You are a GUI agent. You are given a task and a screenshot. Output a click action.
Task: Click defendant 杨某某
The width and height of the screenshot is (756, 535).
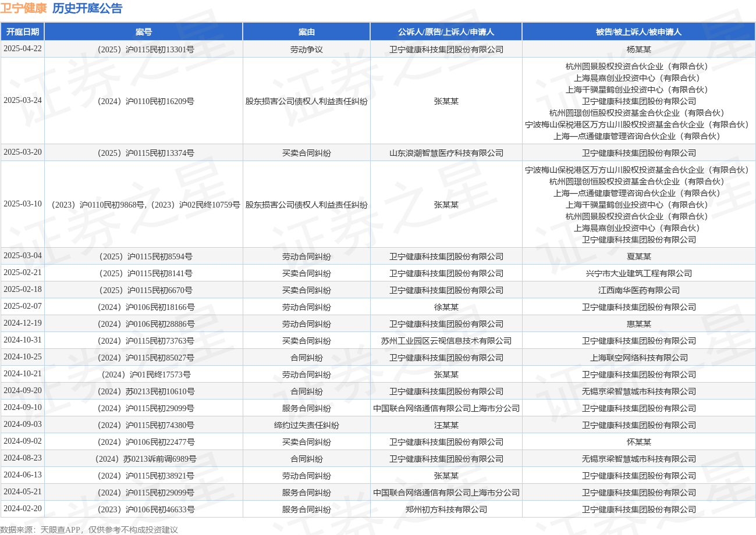click(638, 49)
